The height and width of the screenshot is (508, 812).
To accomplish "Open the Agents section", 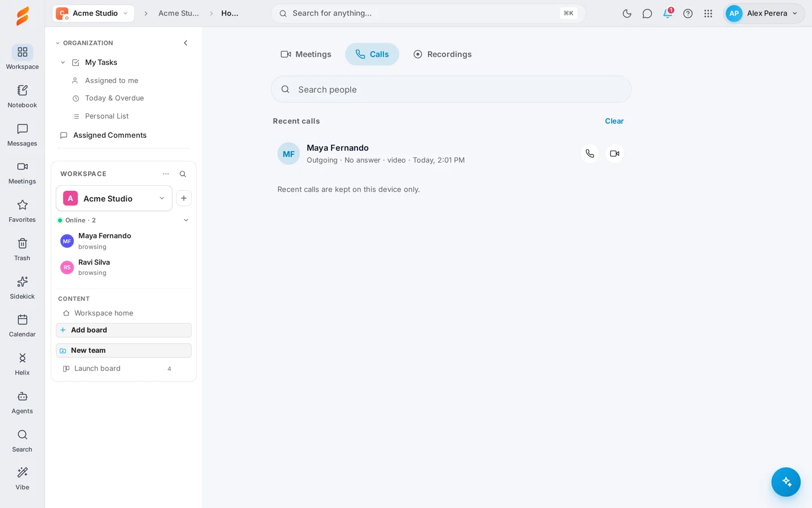I will click(x=23, y=402).
